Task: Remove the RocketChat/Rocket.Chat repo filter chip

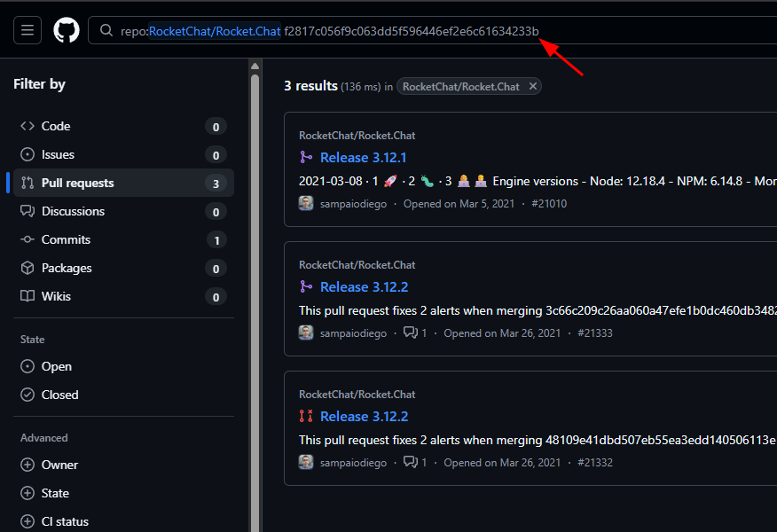Action: tap(532, 86)
